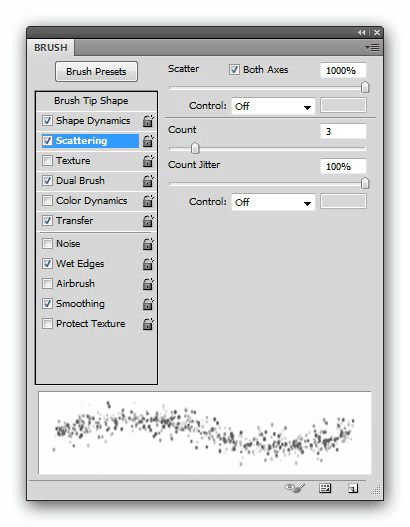Click the Airbrush option label
This screenshot has width=410, height=527.
point(75,283)
